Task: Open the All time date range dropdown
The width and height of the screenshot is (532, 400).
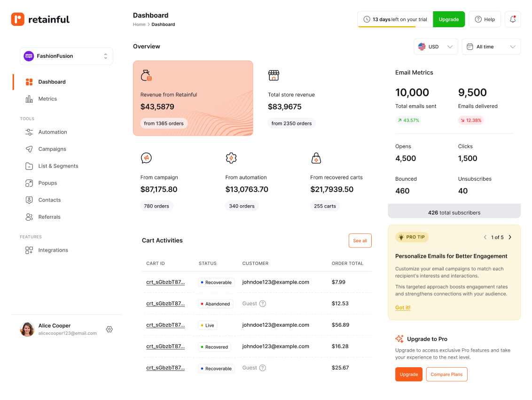Action: (491, 46)
